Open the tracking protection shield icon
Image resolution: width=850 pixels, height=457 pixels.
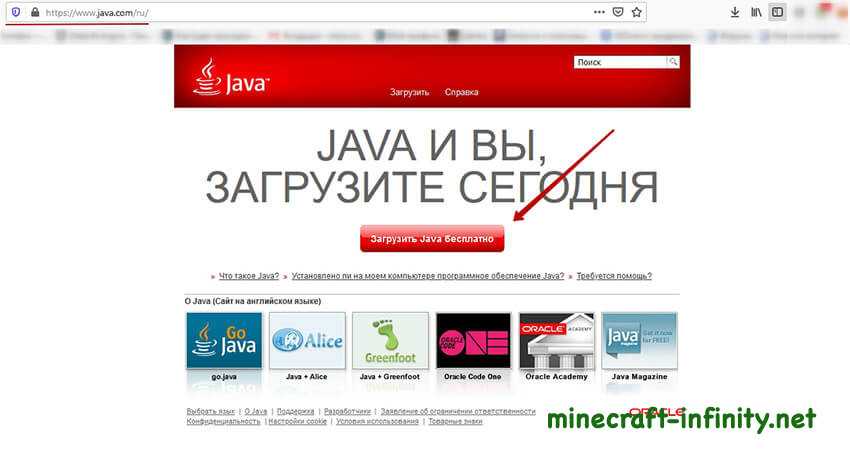pos(16,12)
